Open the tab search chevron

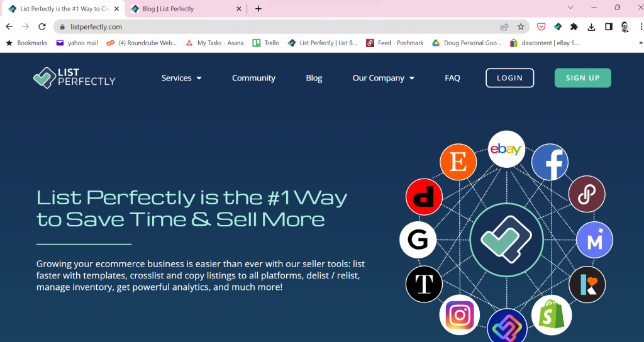pyautogui.click(x=570, y=8)
